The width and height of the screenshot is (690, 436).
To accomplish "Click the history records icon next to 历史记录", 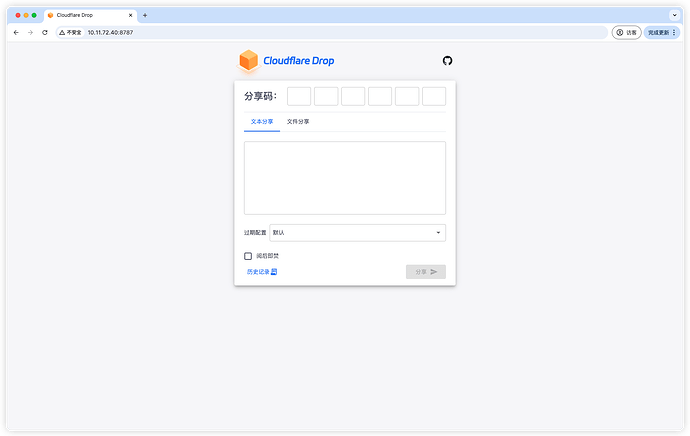I will [x=274, y=271].
